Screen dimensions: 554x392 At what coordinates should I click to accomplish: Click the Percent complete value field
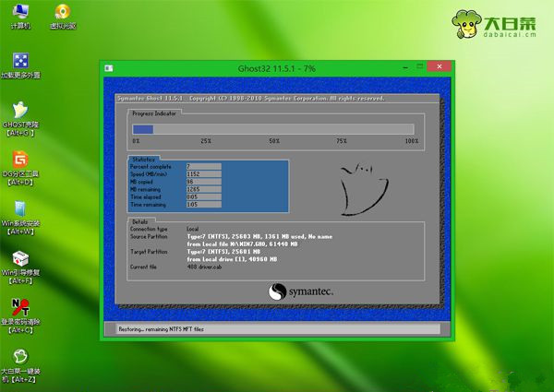coord(203,166)
